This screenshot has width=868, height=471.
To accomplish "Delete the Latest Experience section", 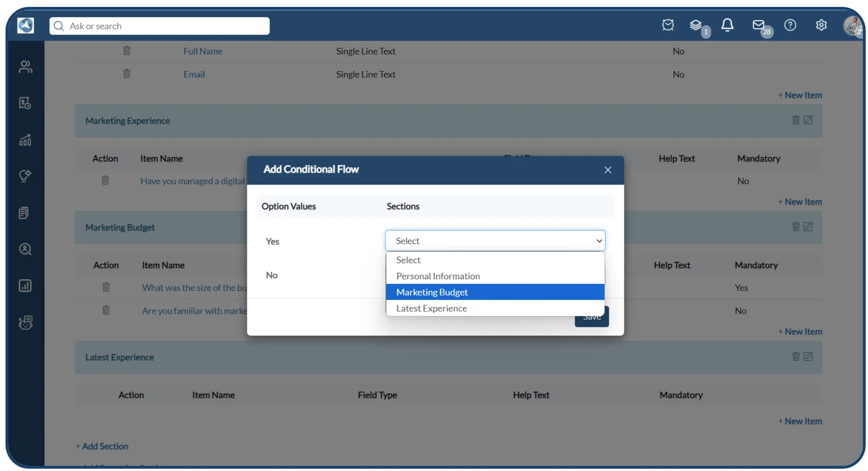I will tap(796, 356).
